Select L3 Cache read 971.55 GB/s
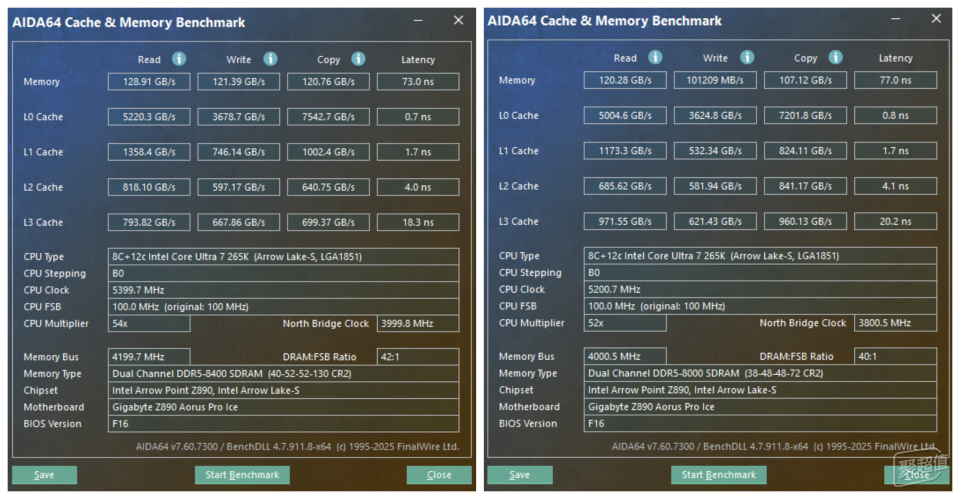Image resolution: width=960 pixels, height=499 pixels. click(625, 222)
